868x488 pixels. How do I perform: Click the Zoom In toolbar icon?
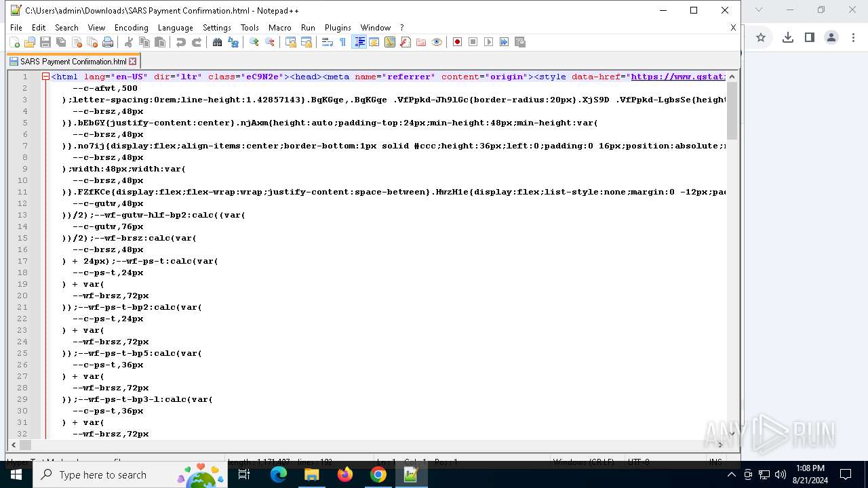[x=254, y=42]
